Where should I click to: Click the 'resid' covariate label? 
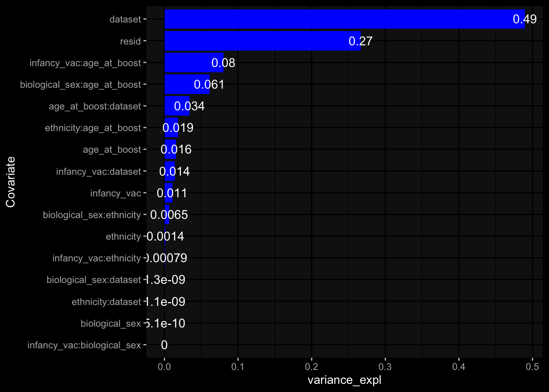130,41
